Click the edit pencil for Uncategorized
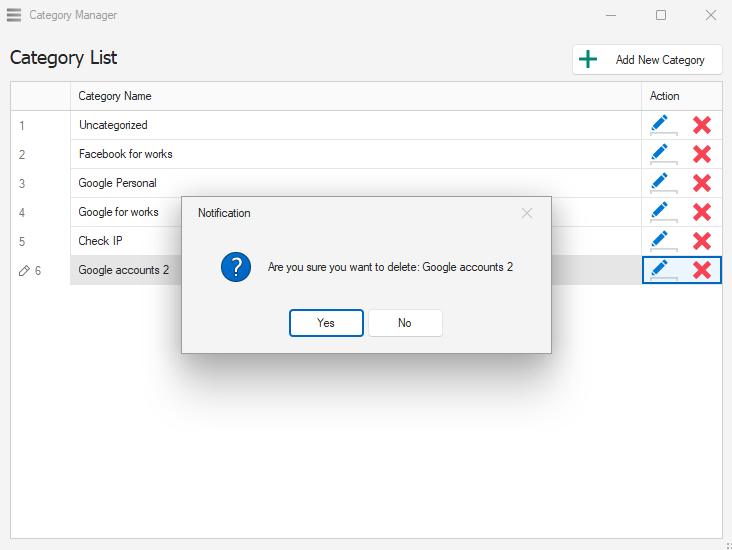Viewport: 732px width, 550px height. [660, 125]
